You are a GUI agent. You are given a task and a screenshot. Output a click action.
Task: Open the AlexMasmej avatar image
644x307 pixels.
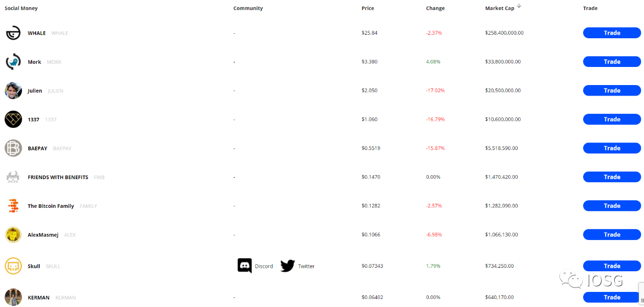[13, 235]
